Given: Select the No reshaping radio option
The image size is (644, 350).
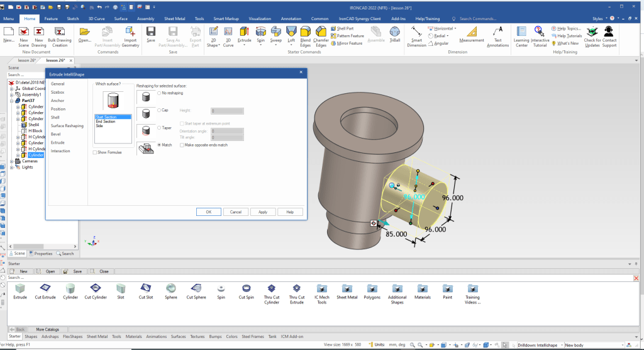Looking at the screenshot, I should coord(159,93).
